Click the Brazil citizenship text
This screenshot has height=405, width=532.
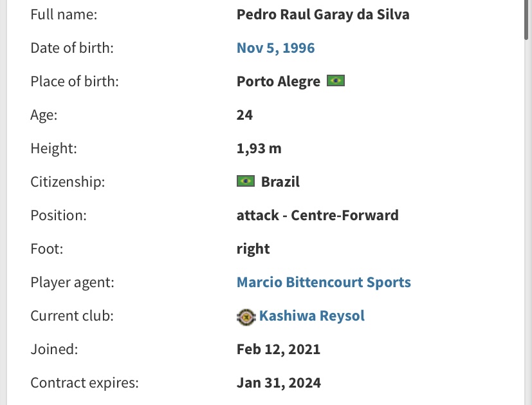(x=280, y=182)
